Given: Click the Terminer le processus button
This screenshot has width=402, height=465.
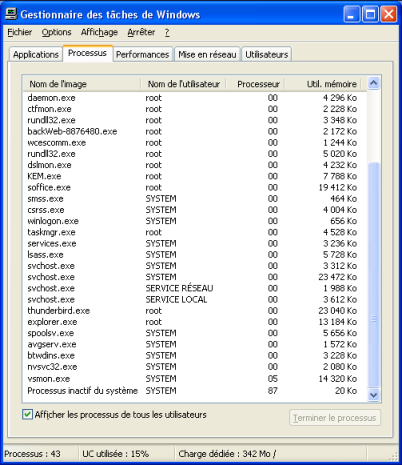Looking at the screenshot, I should [x=335, y=418].
